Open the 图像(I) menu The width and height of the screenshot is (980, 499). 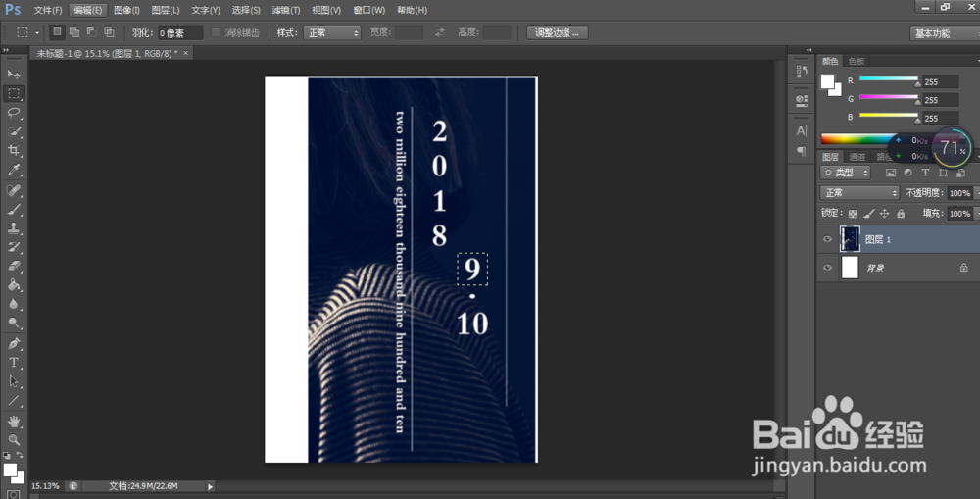[126, 11]
